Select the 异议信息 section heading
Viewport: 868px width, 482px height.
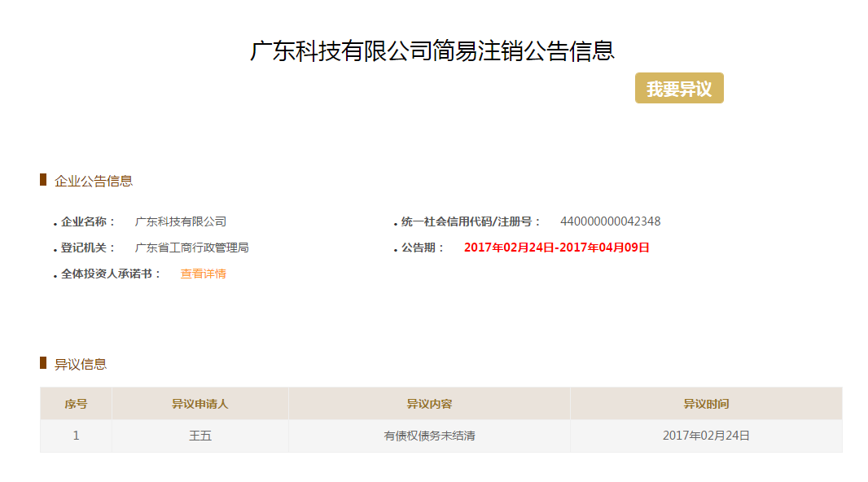80,364
